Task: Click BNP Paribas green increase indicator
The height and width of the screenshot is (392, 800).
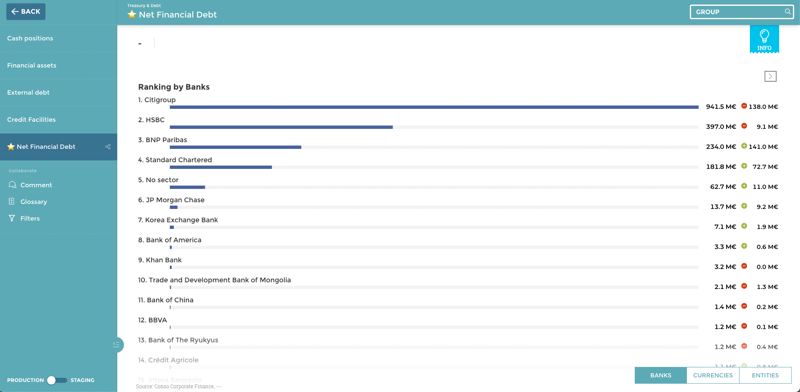Action: coord(744,146)
